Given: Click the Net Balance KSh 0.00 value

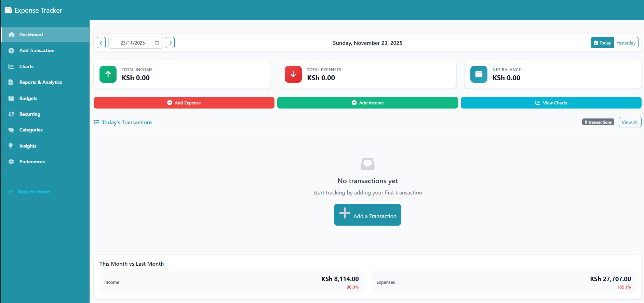Looking at the screenshot, I should pyautogui.click(x=506, y=78).
